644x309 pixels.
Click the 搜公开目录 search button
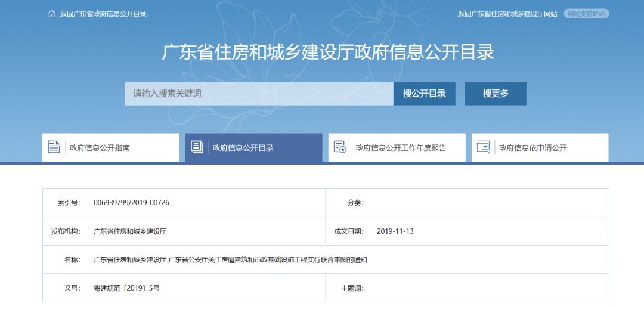pos(425,94)
